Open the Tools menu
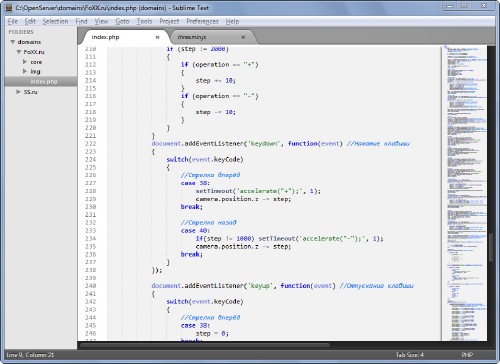Screen dimensions: 500x364 click(144, 21)
